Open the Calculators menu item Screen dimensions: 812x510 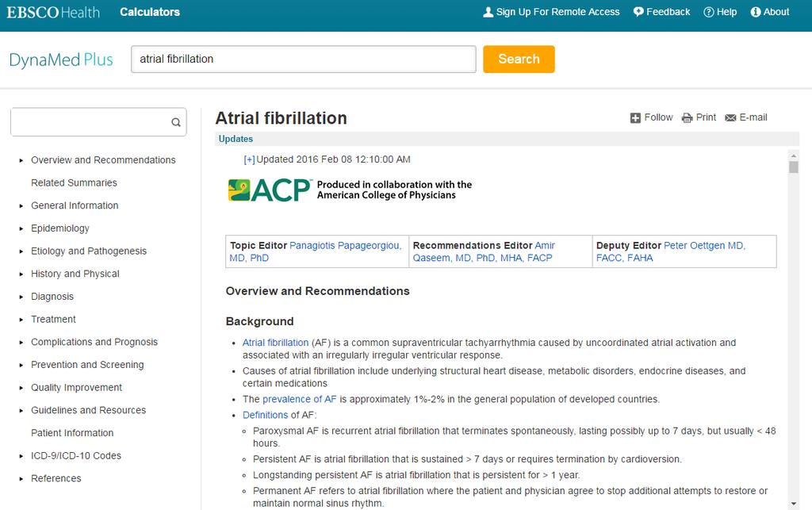click(150, 12)
